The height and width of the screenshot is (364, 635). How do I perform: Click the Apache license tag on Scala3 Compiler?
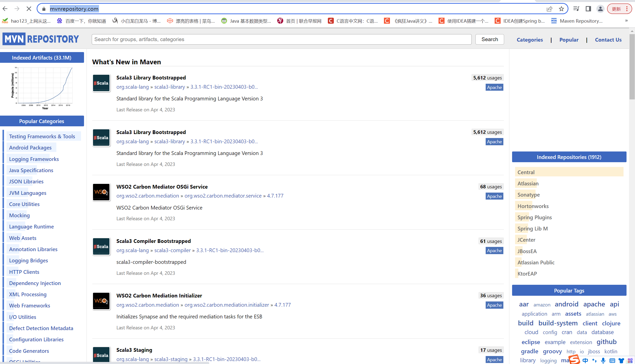(494, 250)
